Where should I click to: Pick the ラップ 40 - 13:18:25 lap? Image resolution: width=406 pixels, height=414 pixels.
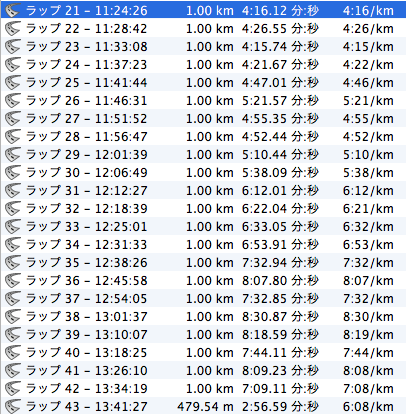[x=203, y=352]
